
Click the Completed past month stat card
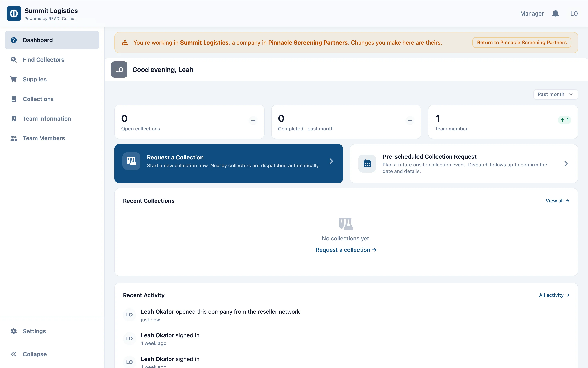click(346, 122)
